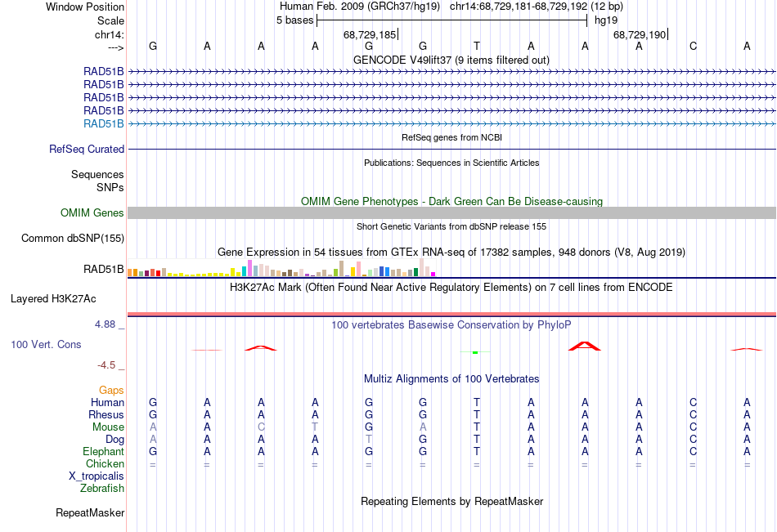
Task: Click the gray OMIM Genes bar
Action: 451,213
